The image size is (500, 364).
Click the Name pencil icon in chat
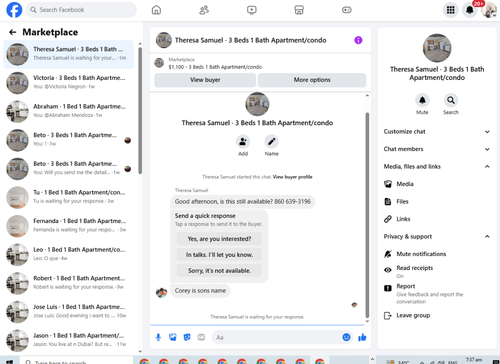(x=272, y=142)
